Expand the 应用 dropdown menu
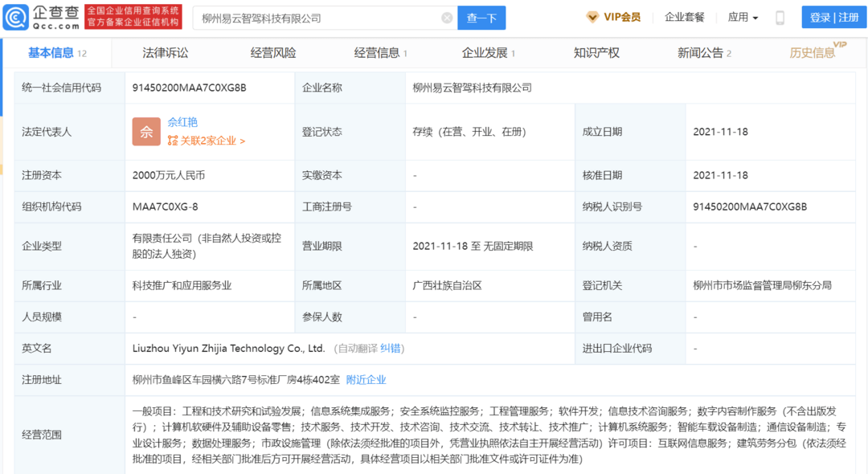 coord(743,18)
